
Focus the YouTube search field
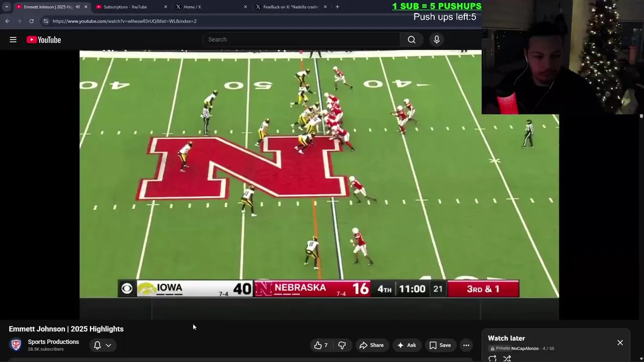pyautogui.click(x=302, y=40)
